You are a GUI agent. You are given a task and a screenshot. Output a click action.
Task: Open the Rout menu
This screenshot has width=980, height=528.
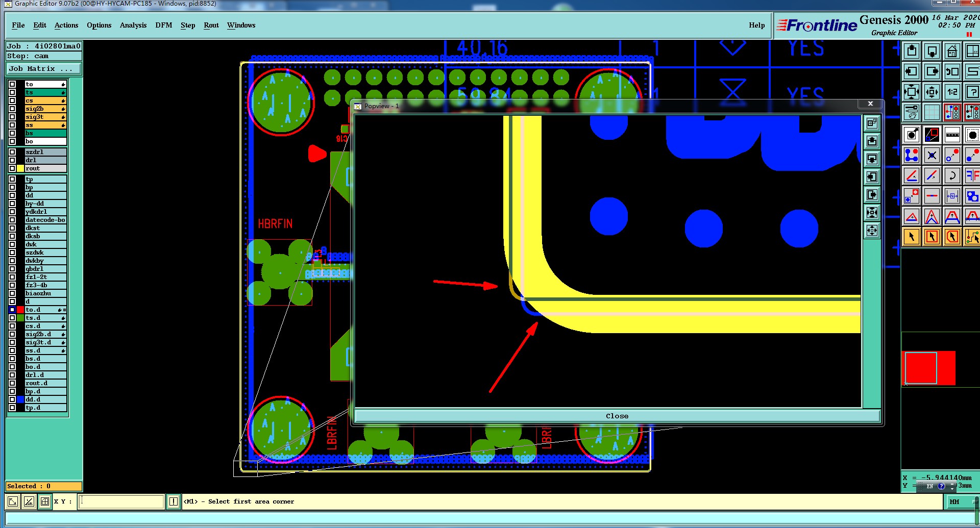pyautogui.click(x=211, y=25)
